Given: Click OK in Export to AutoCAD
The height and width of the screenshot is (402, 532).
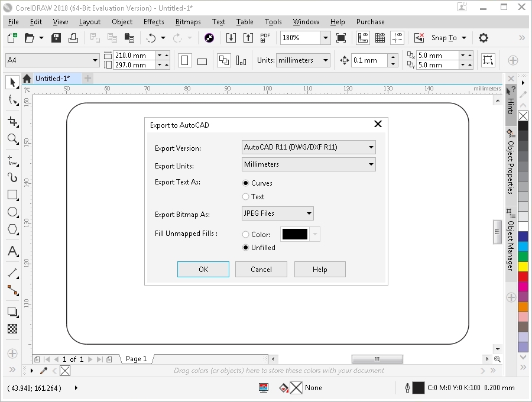Looking at the screenshot, I should click(203, 270).
